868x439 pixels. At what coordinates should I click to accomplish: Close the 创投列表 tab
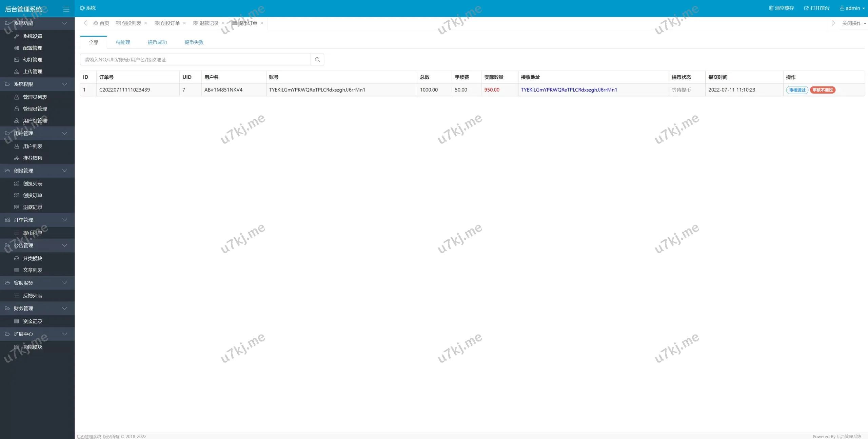[146, 23]
